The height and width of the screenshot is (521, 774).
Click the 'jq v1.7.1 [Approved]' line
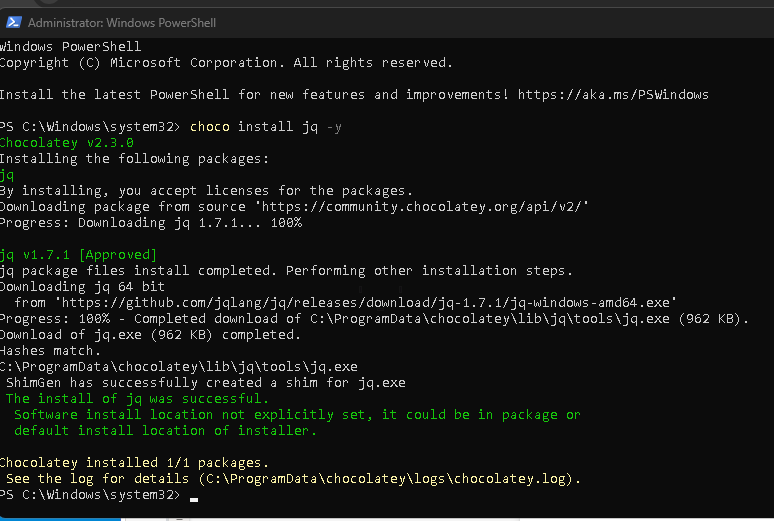pos(78,255)
